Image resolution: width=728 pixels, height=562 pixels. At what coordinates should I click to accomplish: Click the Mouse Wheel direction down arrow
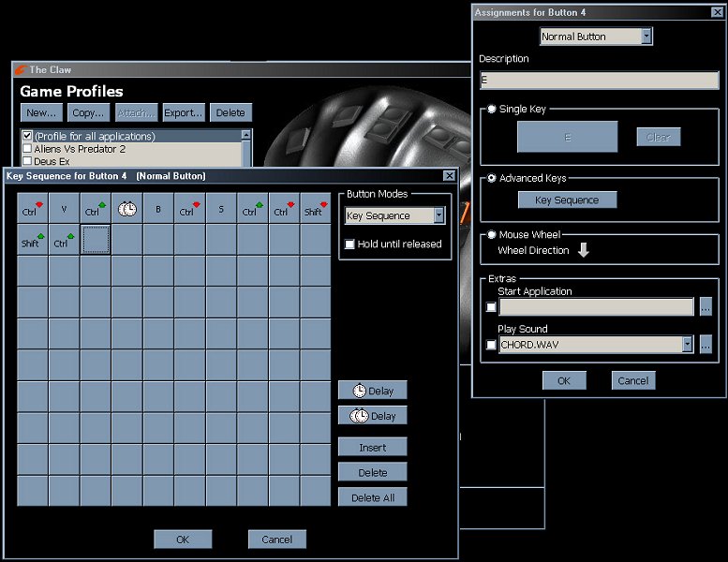[x=584, y=251]
